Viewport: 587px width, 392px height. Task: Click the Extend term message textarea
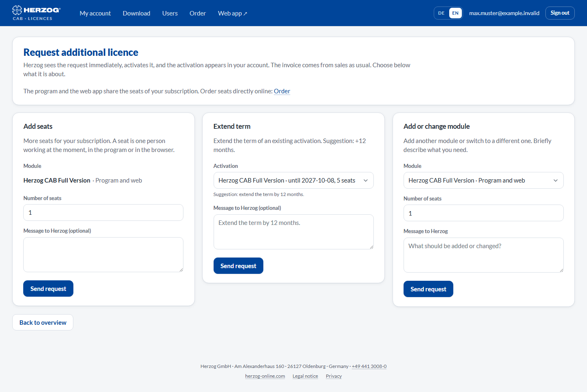(x=293, y=232)
